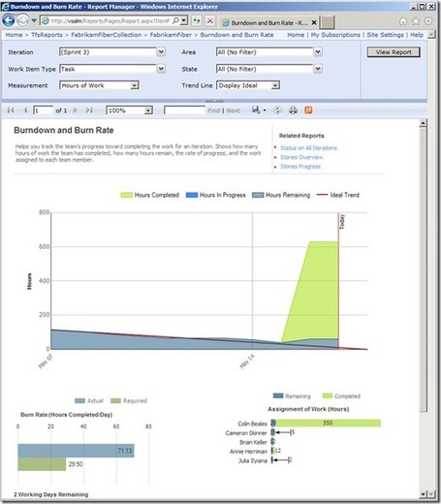Open Trend Line dropdown Display Ideal
Image resolution: width=441 pixels, height=504 pixels.
pos(275,85)
